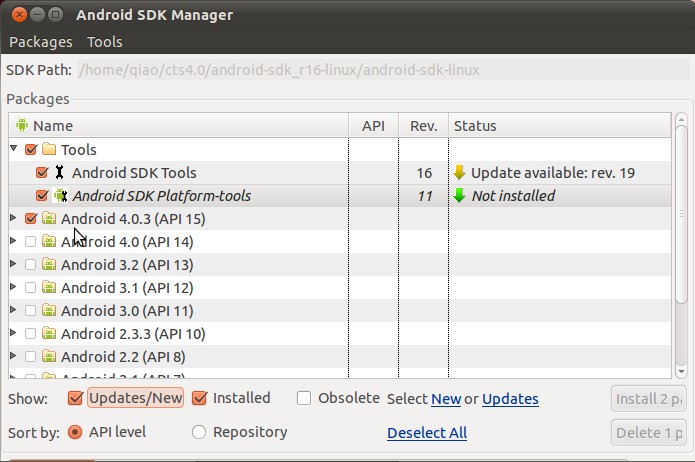Click the revision value 16
This screenshot has width=695, height=462.
[424, 173]
